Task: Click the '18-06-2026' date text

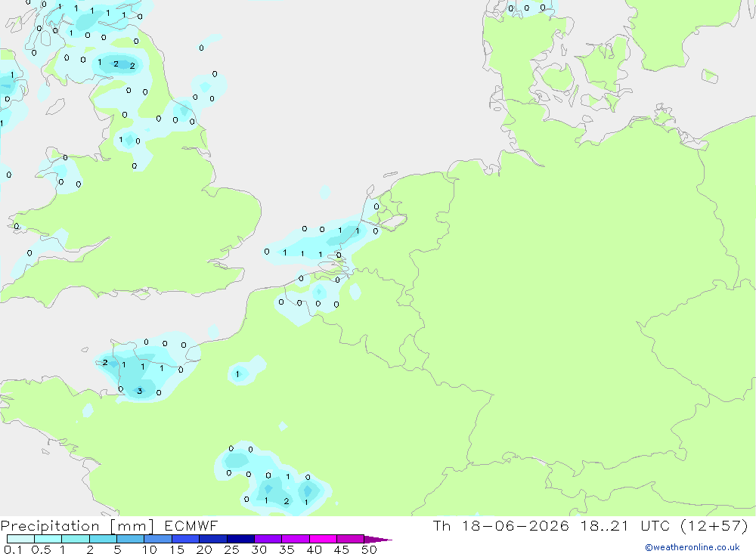Action: tap(516, 525)
